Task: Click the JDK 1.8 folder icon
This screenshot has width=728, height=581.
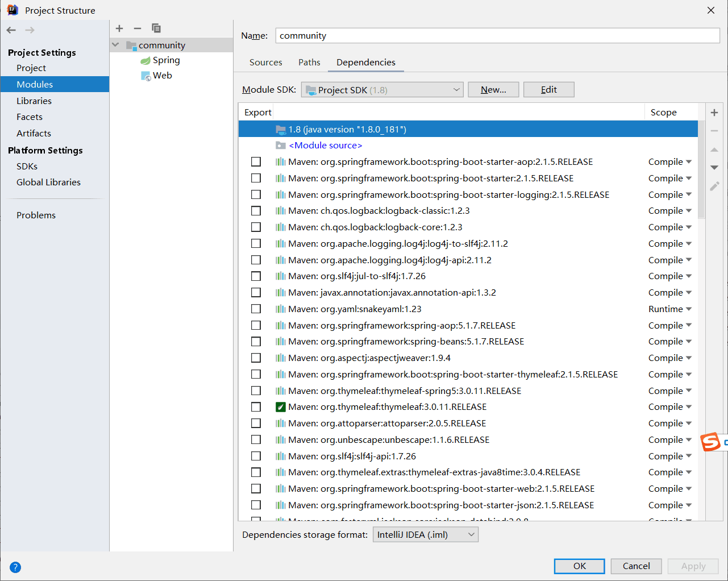Action: (x=281, y=130)
